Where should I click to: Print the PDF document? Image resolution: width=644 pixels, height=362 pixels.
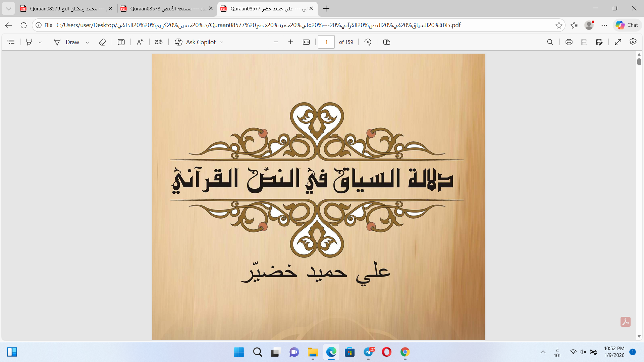[569, 42]
